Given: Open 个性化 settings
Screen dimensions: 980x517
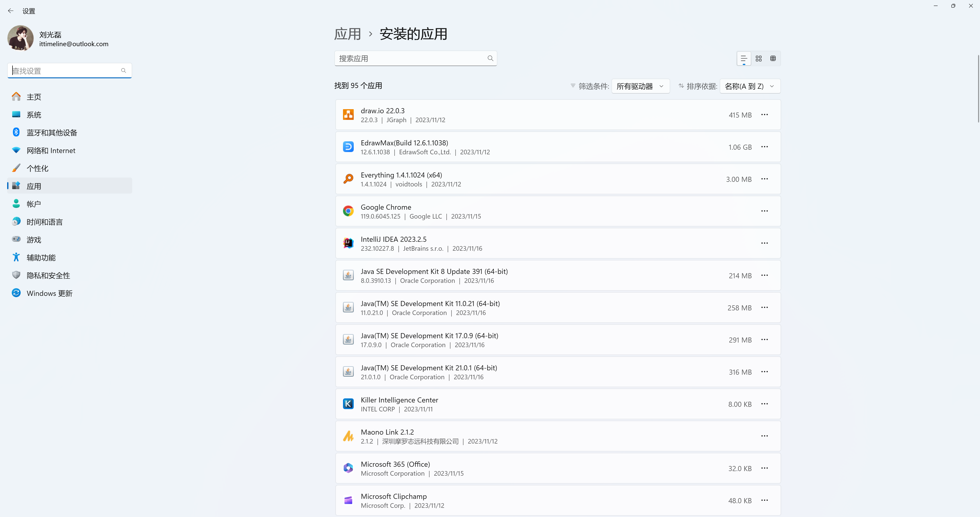Looking at the screenshot, I should [70, 168].
